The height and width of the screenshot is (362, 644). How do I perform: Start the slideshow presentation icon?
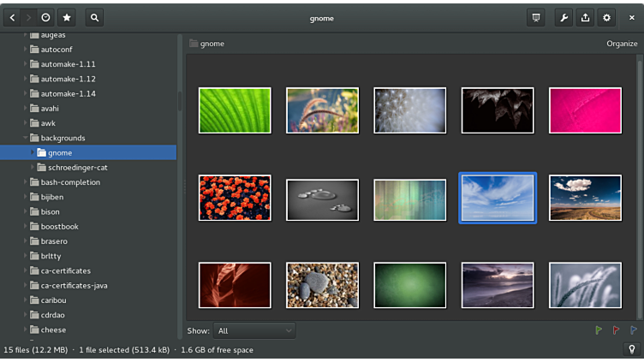point(536,17)
